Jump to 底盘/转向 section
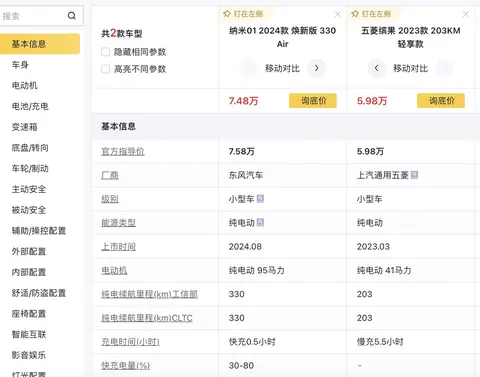The height and width of the screenshot is (377, 480). tap(30, 148)
